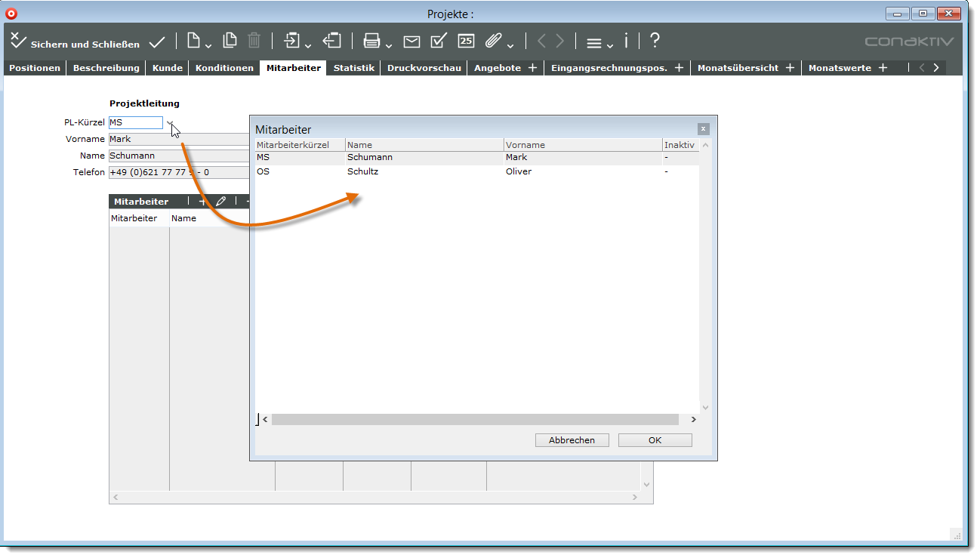Click the Sichern und Schließen button
The width and height of the screenshot is (980, 558).
click(75, 42)
